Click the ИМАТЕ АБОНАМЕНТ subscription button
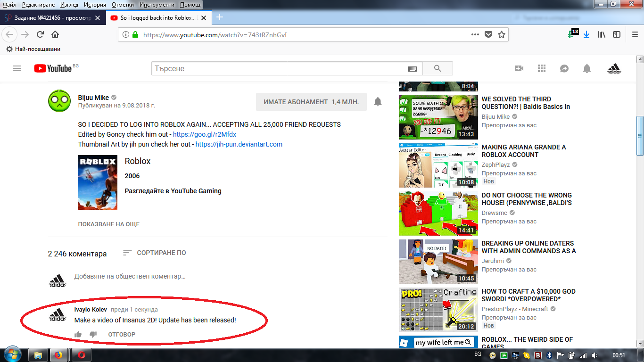This screenshot has height=362, width=644. 311,102
